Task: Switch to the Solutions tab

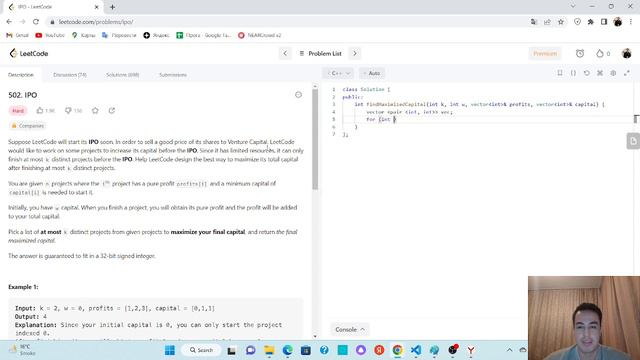Action: [x=122, y=75]
